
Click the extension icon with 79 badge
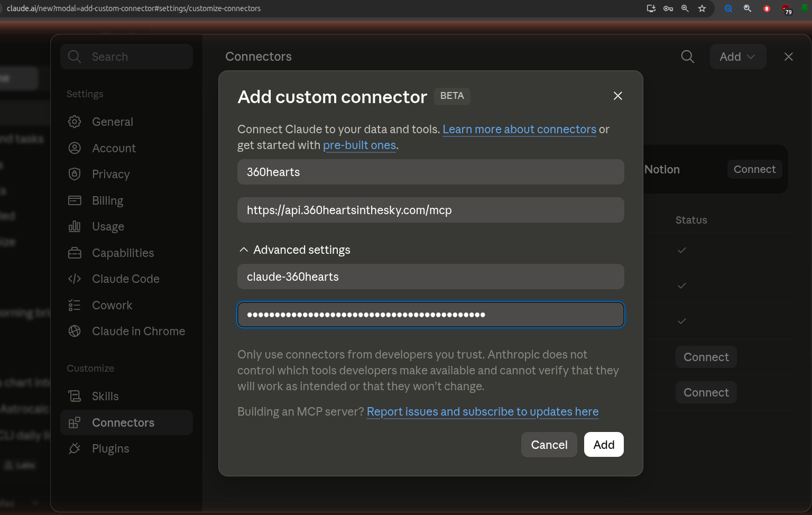pos(787,9)
